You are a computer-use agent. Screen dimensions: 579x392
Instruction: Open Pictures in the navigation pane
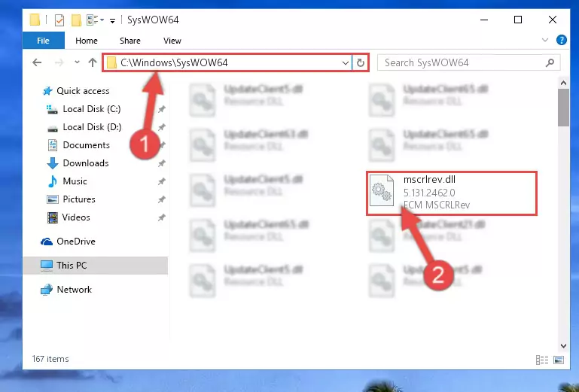(x=71, y=199)
